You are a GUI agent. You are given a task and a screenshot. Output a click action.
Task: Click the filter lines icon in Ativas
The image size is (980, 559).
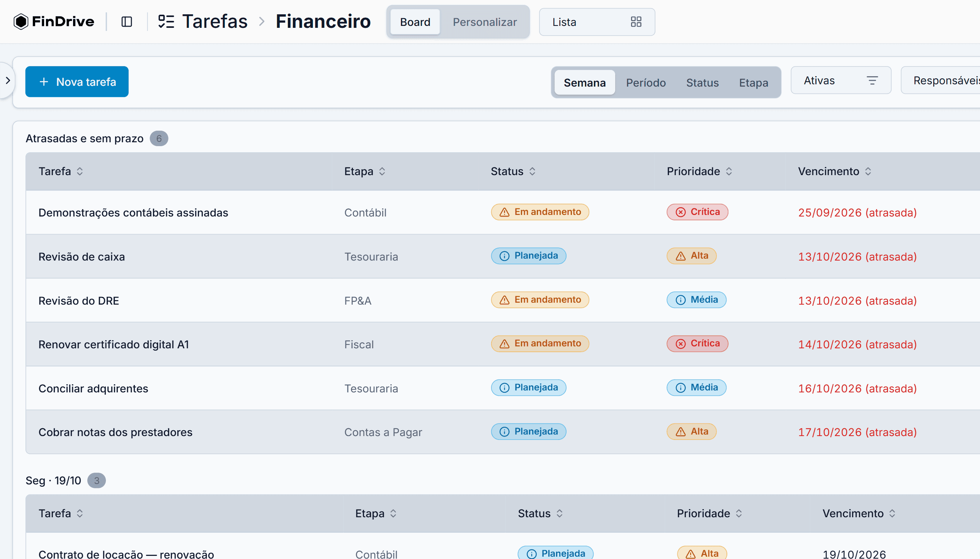872,80
